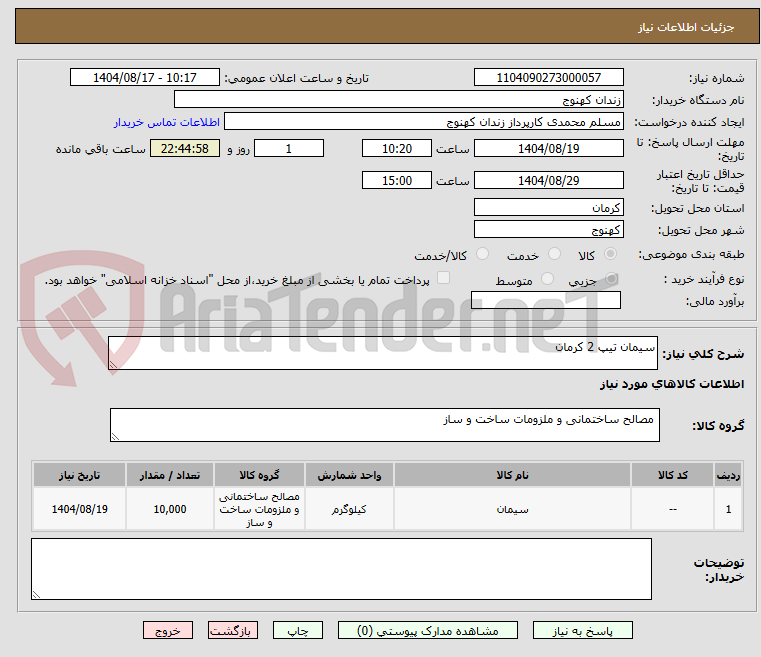Click the گروه کالا column header
This screenshot has width=761, height=657.
click(259, 475)
